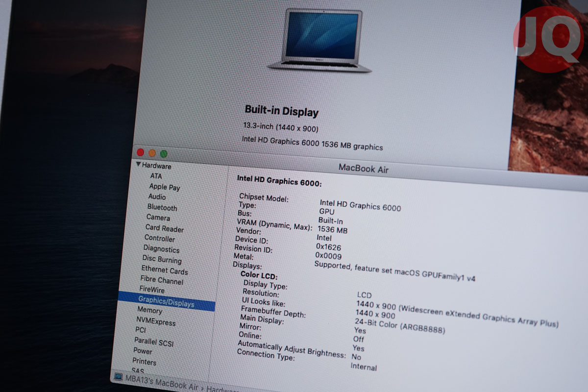588x392 pixels.
Task: Click the "24-Bit Color (ARGB8888)" value
Action: tap(400, 326)
